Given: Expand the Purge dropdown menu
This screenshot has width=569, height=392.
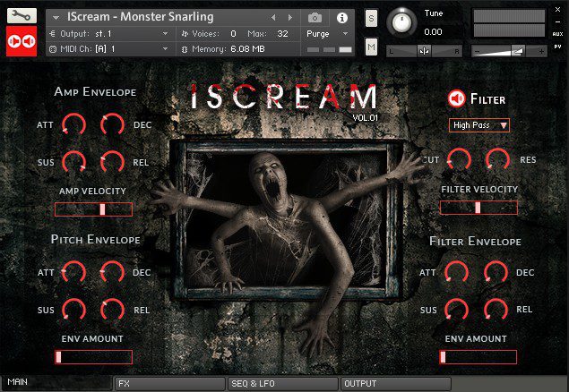Looking at the screenshot, I should [x=327, y=34].
